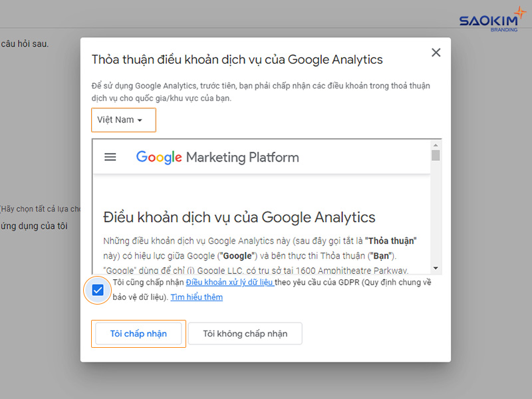Click the scroll-up arrow in the terms viewer

click(x=436, y=146)
